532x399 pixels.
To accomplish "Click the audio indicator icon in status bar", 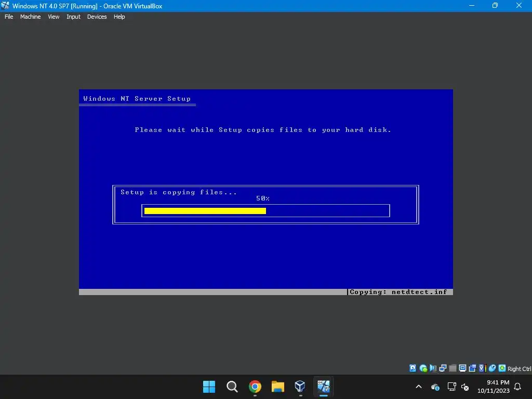I will click(x=433, y=368).
